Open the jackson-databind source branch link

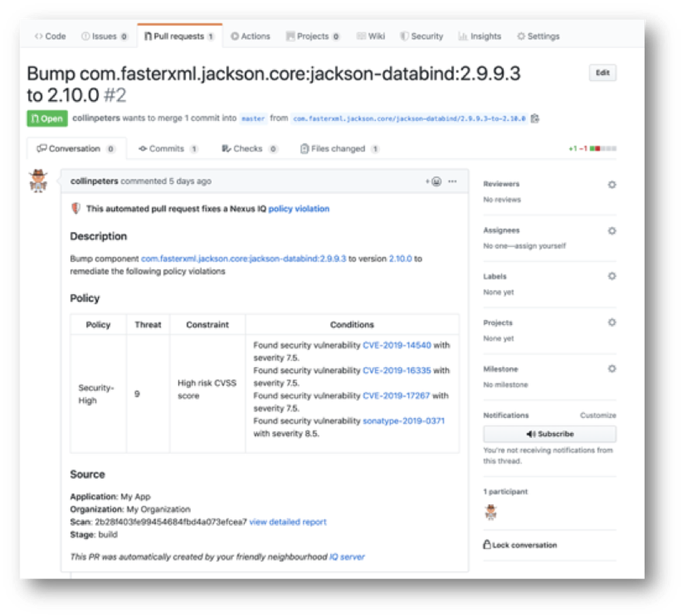[x=409, y=118]
